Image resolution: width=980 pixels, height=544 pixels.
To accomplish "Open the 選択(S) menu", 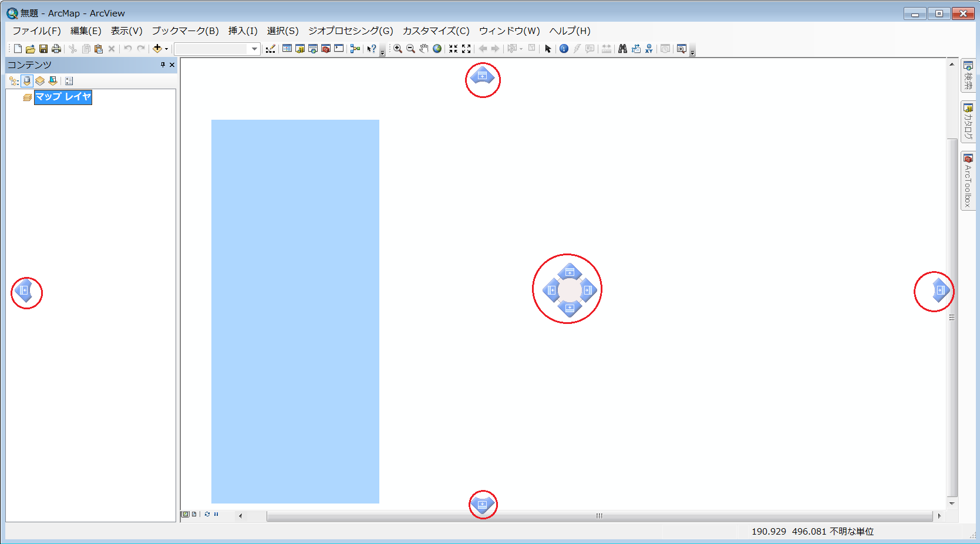I will [x=282, y=31].
